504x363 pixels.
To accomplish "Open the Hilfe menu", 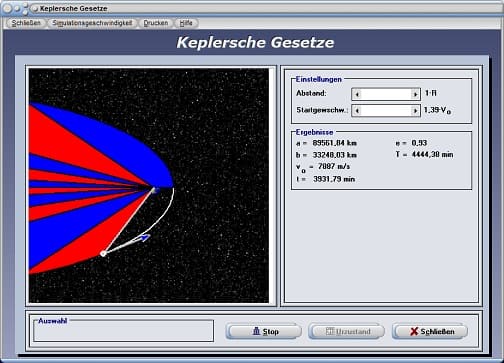I will click(186, 23).
